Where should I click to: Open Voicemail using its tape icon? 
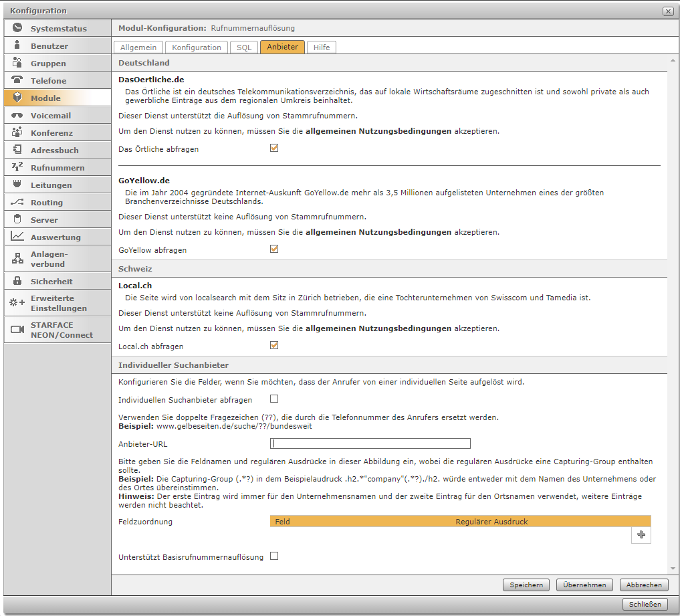click(x=17, y=115)
